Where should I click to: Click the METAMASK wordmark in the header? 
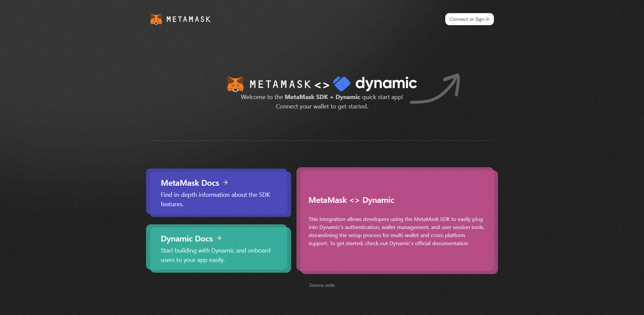189,19
